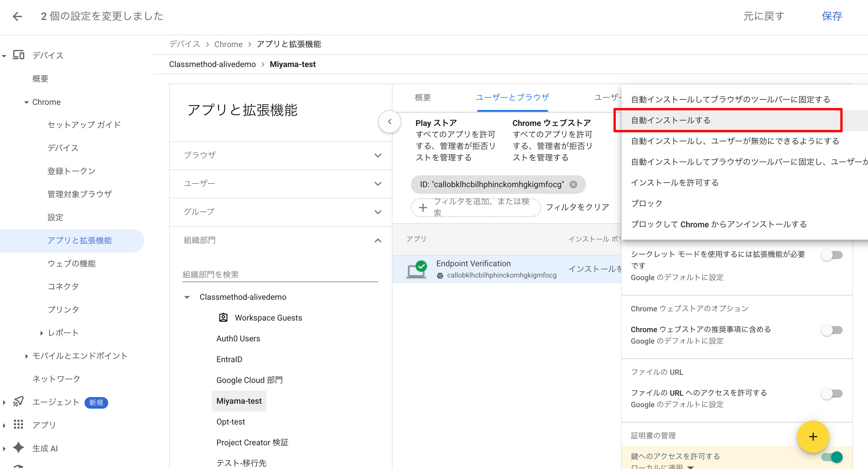Click Classmethod-alivedemo breadcrumb

pos(212,64)
